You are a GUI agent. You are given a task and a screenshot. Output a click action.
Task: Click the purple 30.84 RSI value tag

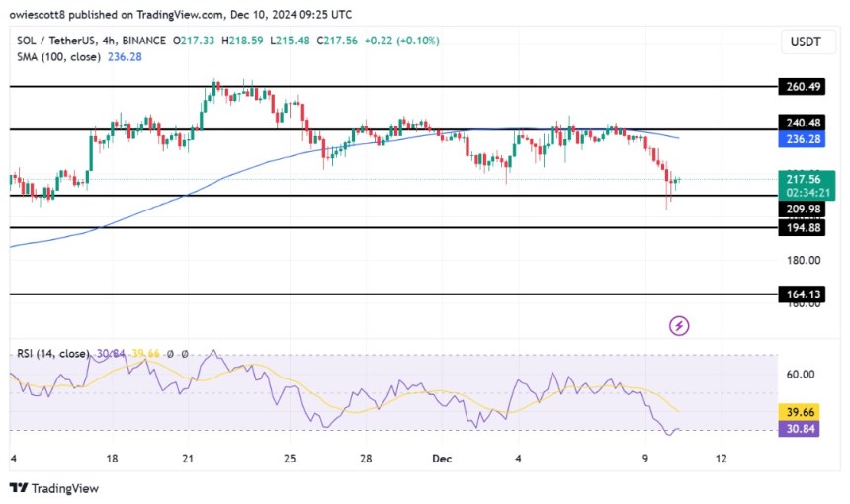799,429
